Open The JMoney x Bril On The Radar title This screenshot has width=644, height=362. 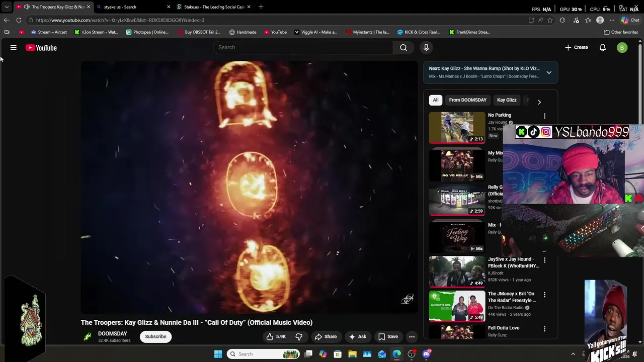(x=512, y=297)
